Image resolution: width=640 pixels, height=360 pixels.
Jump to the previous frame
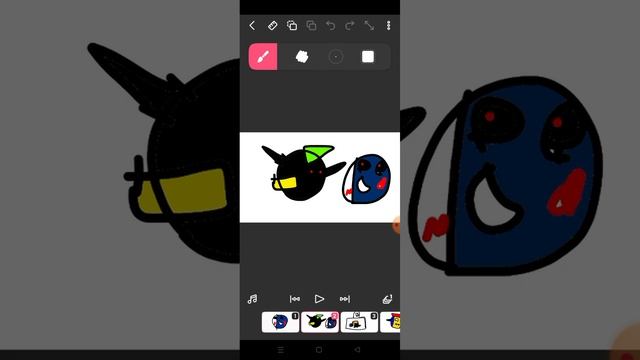(x=295, y=299)
